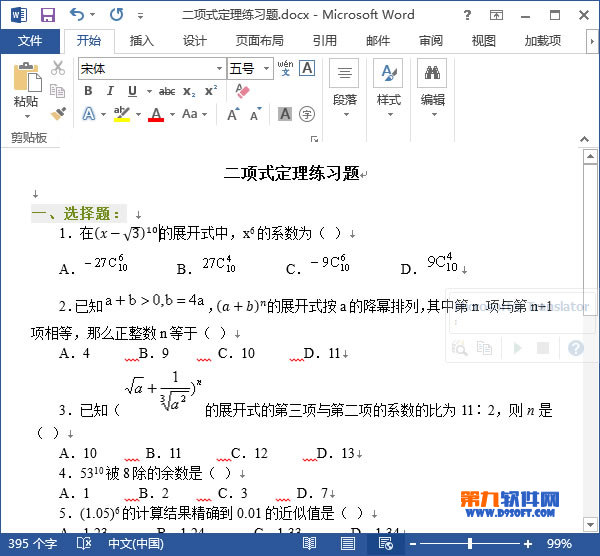Activate the Format Painter brush
The image size is (600, 556).
58,114
